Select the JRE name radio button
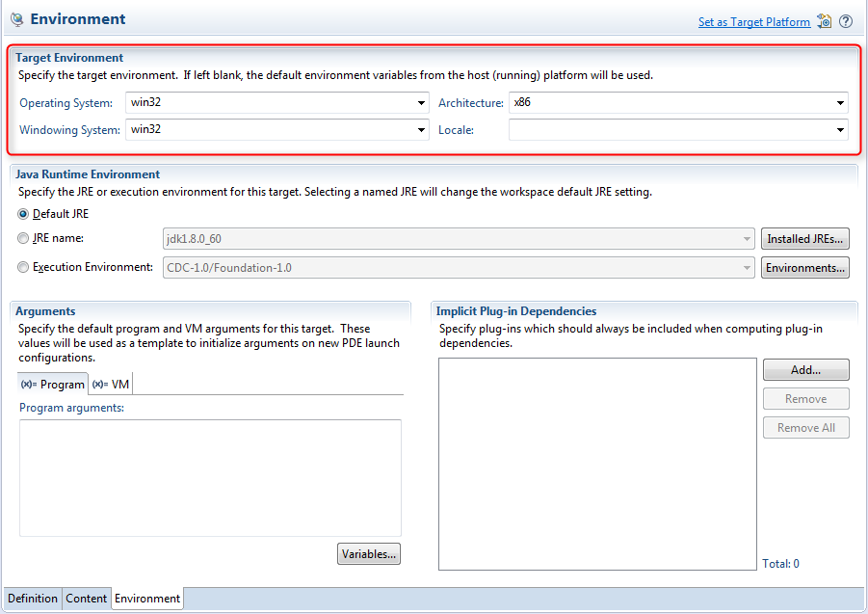 click(x=23, y=238)
